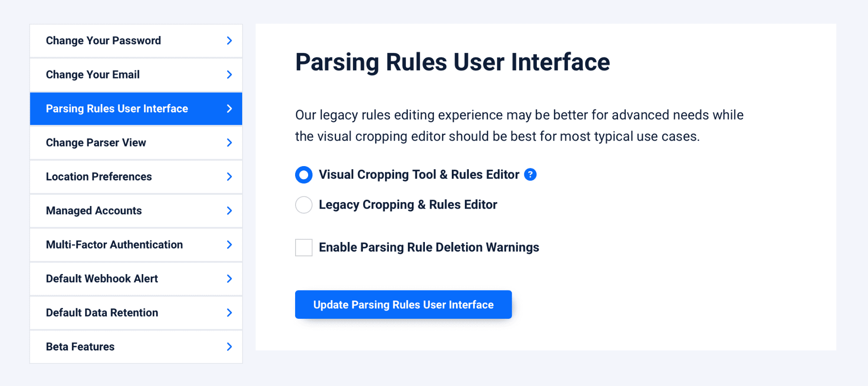This screenshot has height=386, width=868.
Task: Expand Multi-Factor Authentication chevron
Action: [x=230, y=245]
